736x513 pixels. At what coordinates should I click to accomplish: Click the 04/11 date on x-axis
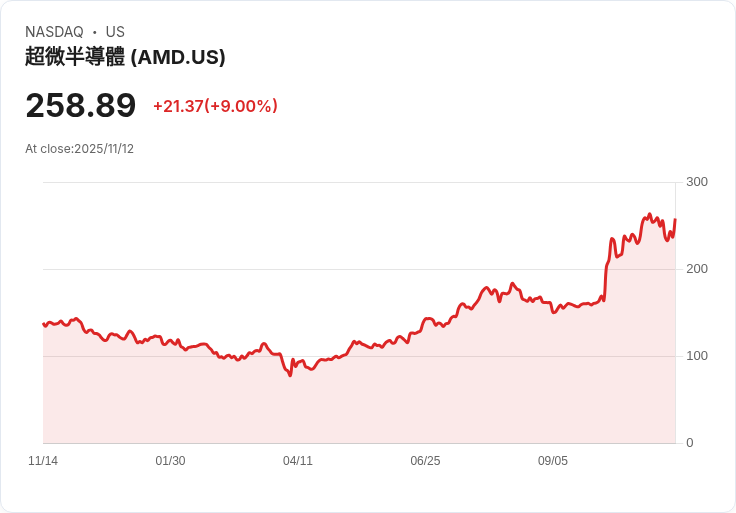tap(298, 461)
